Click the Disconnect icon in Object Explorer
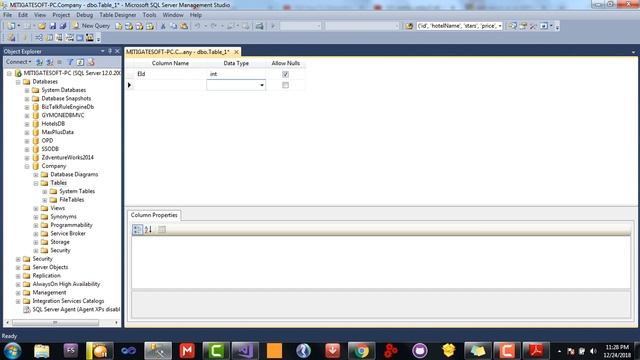This screenshot has height=360, width=640. click(x=49, y=62)
